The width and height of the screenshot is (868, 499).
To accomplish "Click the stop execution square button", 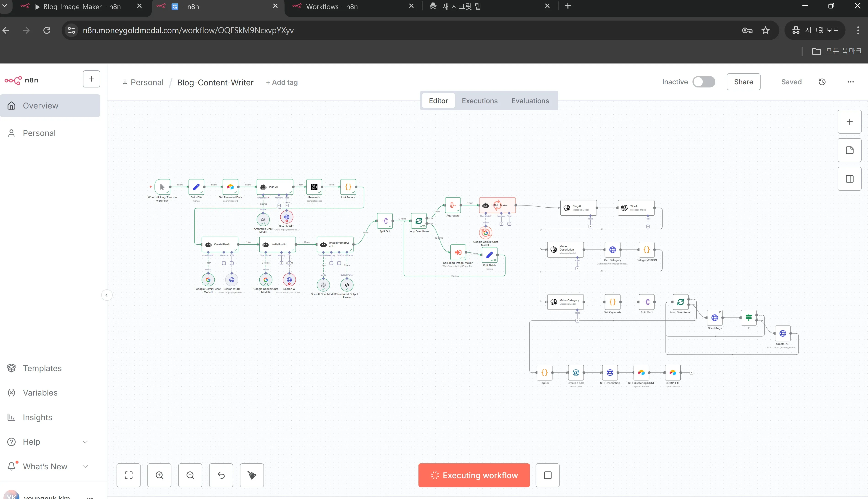I will point(548,475).
